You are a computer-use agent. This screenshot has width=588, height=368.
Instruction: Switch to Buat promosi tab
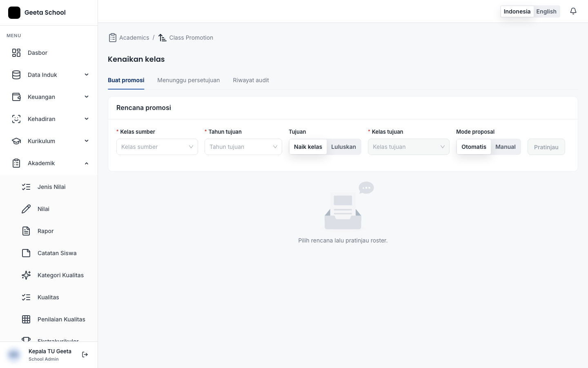126,80
